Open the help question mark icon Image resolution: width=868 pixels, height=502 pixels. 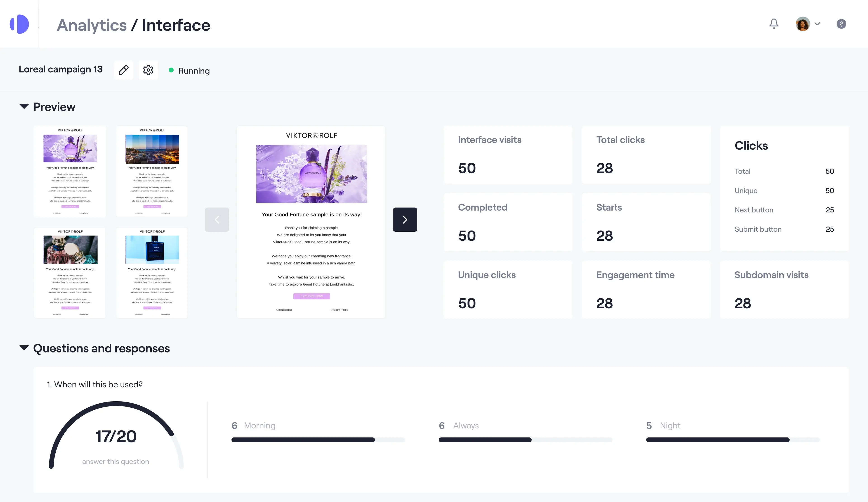pyautogui.click(x=841, y=24)
